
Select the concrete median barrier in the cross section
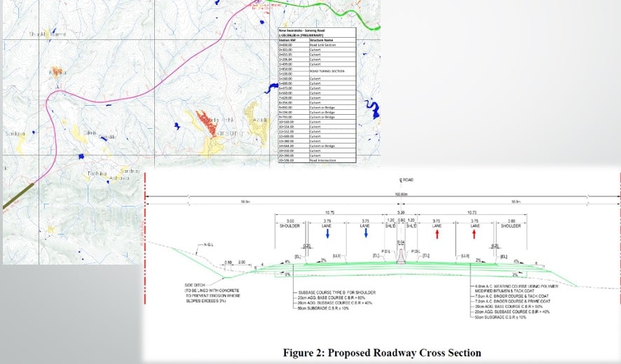click(x=401, y=257)
